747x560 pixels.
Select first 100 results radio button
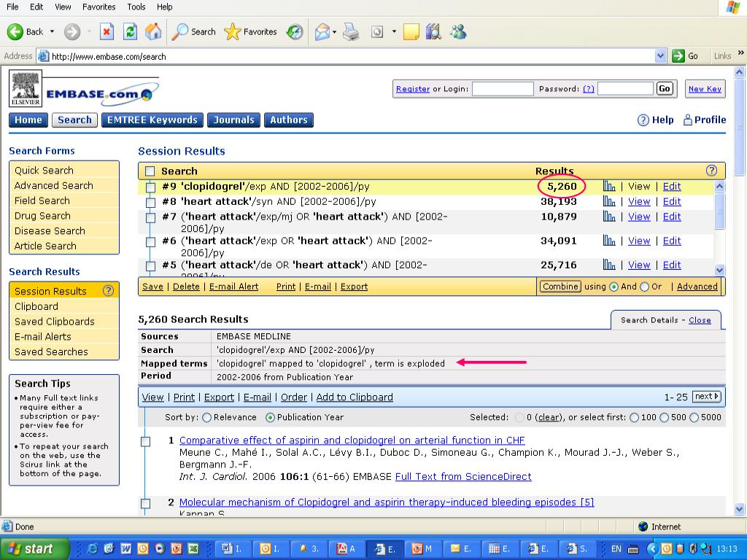point(634,418)
